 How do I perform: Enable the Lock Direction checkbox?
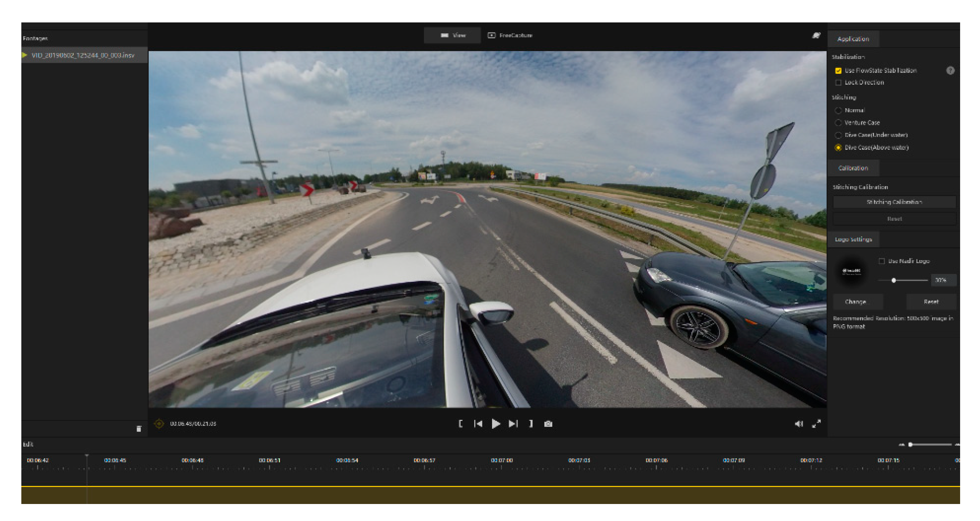tap(838, 82)
